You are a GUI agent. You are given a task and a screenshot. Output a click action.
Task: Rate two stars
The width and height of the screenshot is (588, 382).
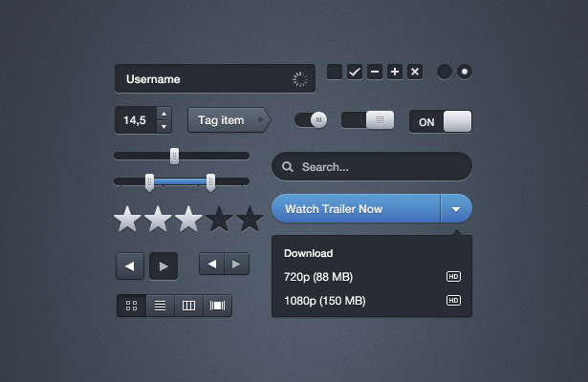tap(158, 220)
